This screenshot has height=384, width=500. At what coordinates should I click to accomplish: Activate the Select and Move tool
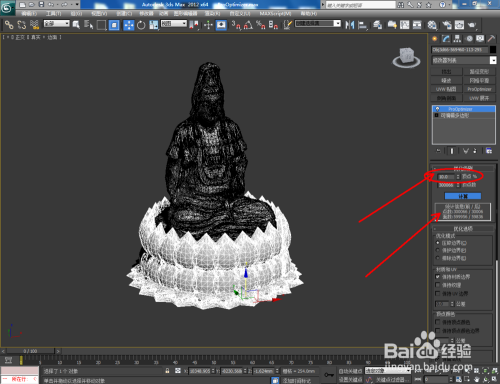coord(129,25)
